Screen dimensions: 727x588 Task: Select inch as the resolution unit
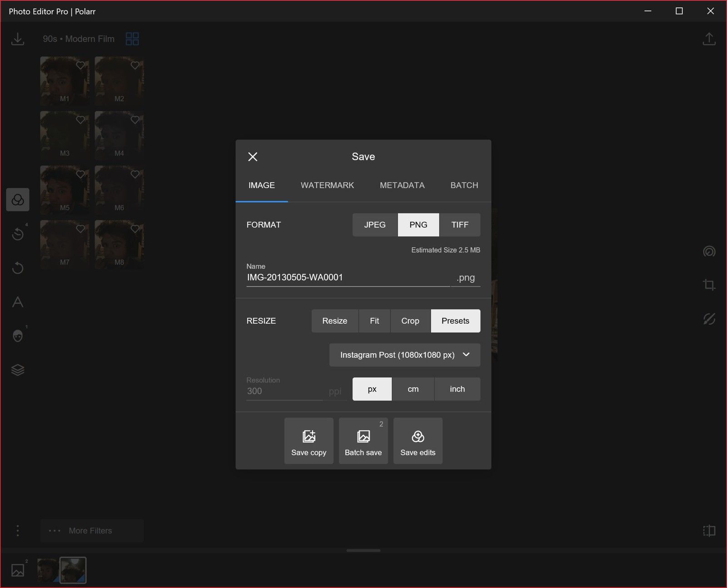click(457, 389)
